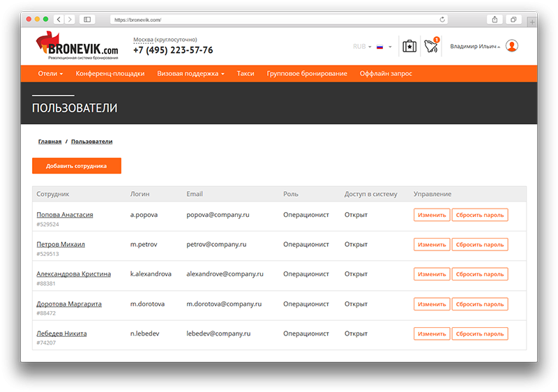The image size is (558, 392).
Task: Select email lebedev@company.ru
Action: coord(218,333)
